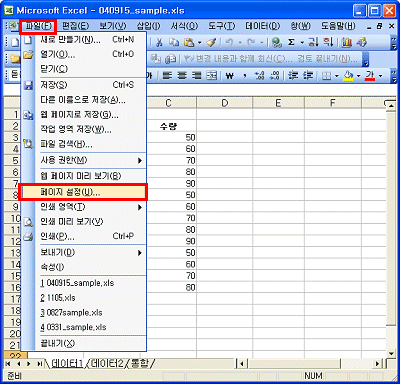Viewport: 400px width, 384px height.
Task: Click the vertical scrollbar down arrow
Action: pos(391,354)
